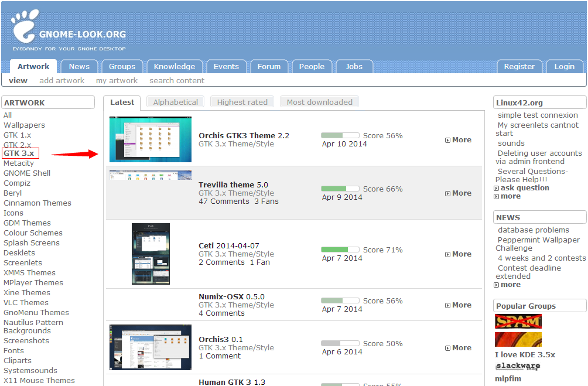Viewport: 588px width, 386px height.
Task: Open the SPAM crossed-out group icon
Action: 518,321
